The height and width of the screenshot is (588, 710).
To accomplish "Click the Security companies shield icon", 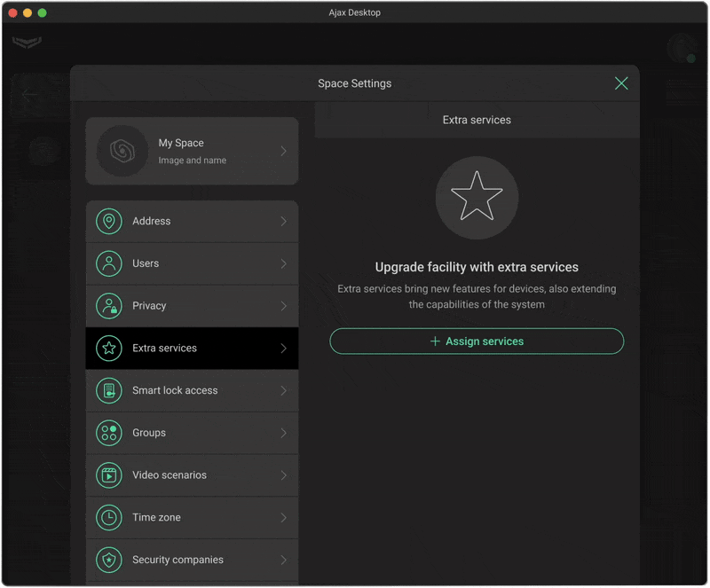I will (x=109, y=561).
